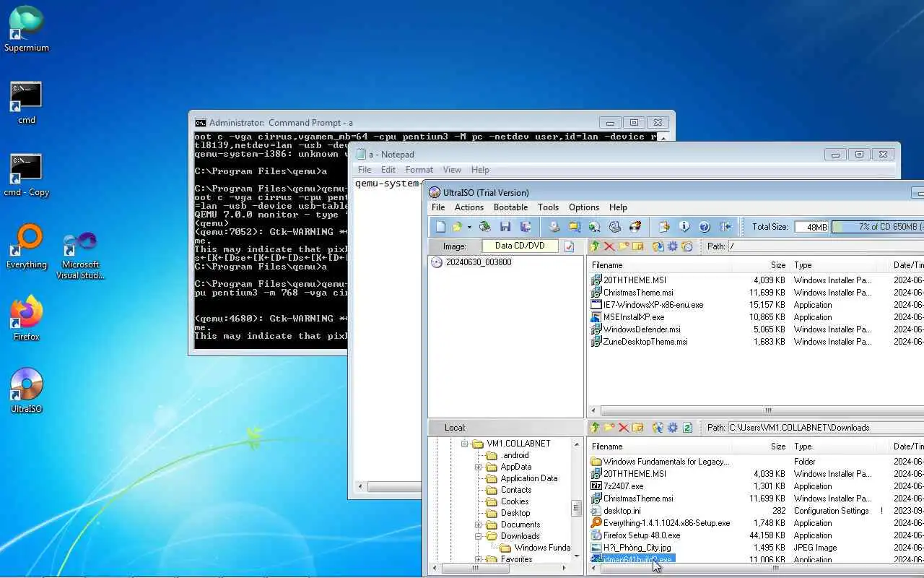This screenshot has width=924, height=578.
Task: Select 7z2407.exe in Local file list
Action: [x=623, y=486]
